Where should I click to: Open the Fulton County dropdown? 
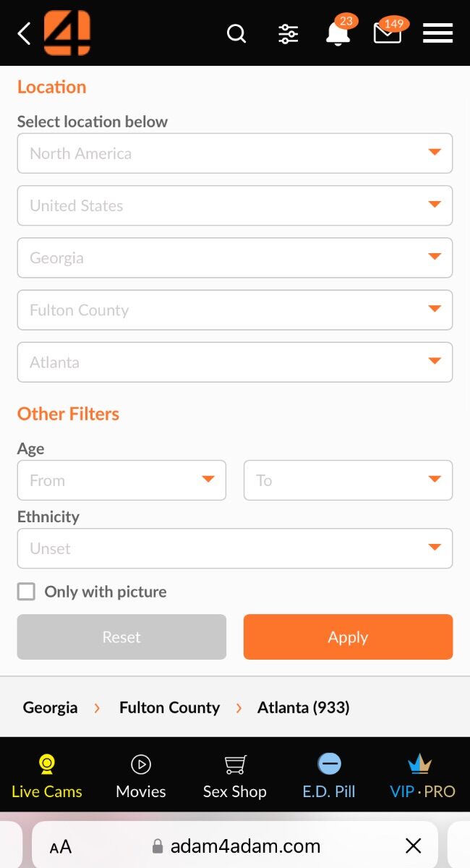click(235, 310)
